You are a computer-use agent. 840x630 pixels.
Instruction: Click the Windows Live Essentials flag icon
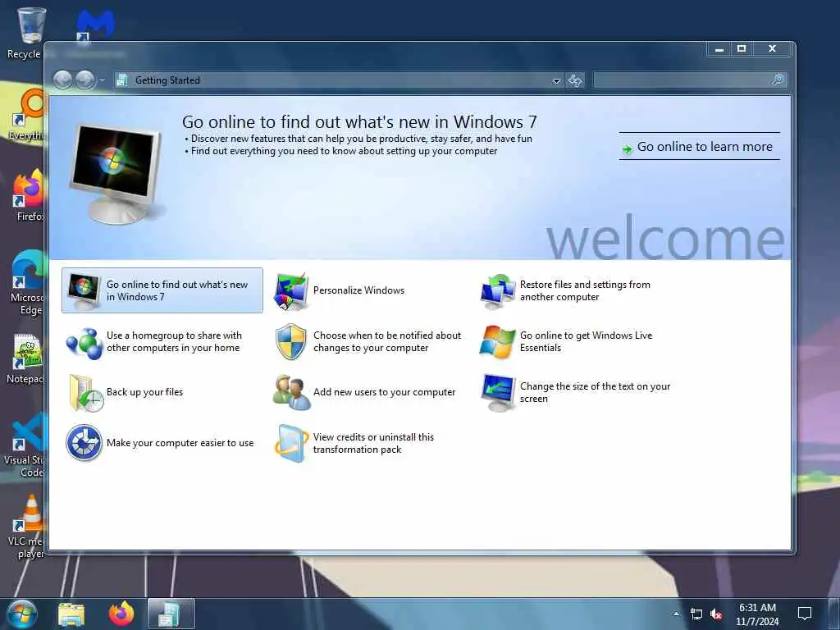pos(498,342)
